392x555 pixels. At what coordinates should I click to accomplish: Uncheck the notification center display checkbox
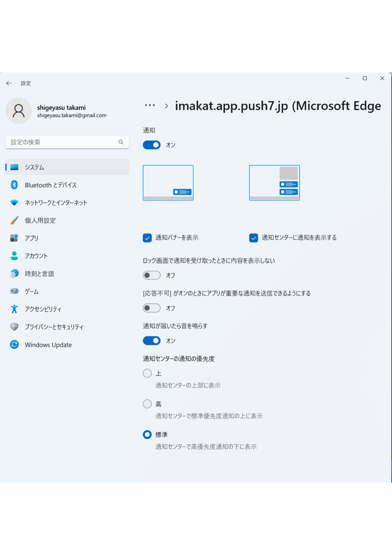[x=254, y=238]
